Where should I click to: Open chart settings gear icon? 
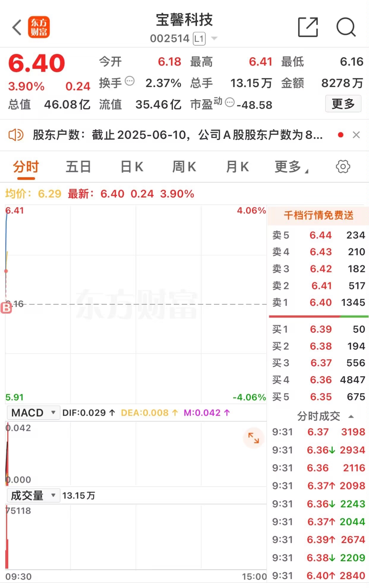[343, 166]
